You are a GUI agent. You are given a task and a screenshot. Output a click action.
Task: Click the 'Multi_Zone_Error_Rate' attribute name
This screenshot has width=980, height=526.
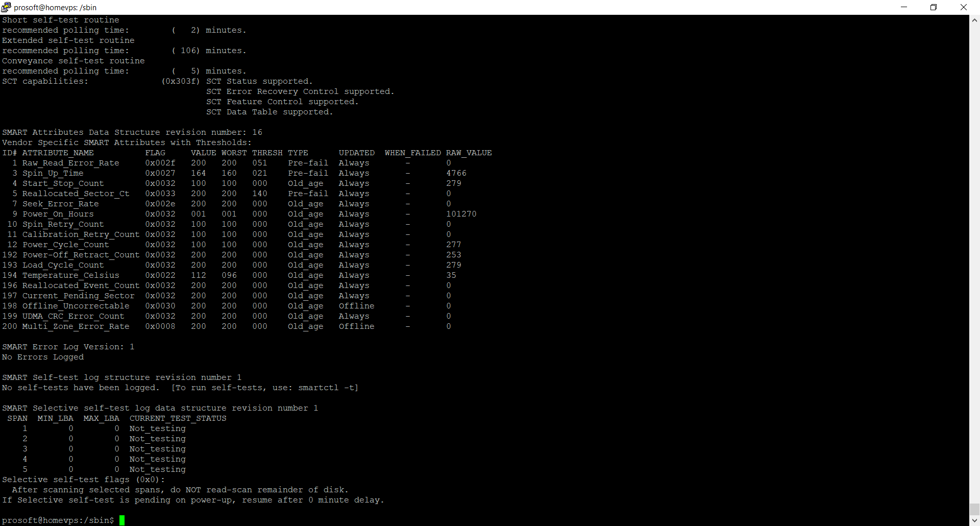pyautogui.click(x=76, y=326)
